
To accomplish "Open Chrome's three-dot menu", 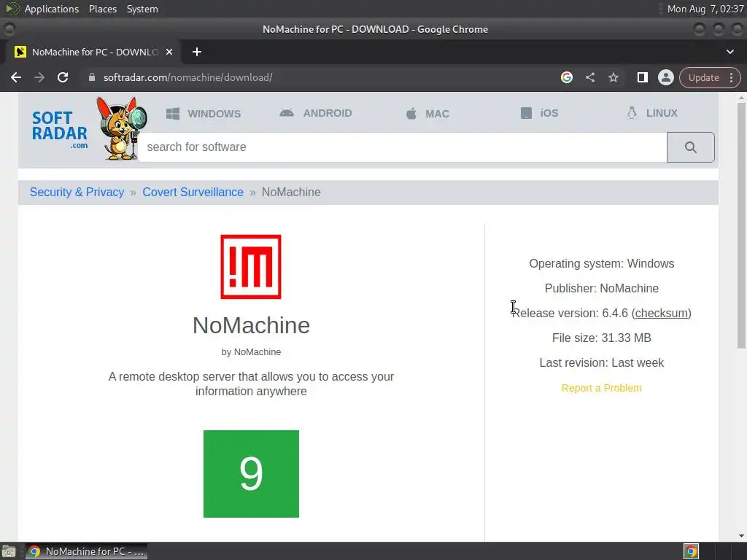I will [731, 77].
